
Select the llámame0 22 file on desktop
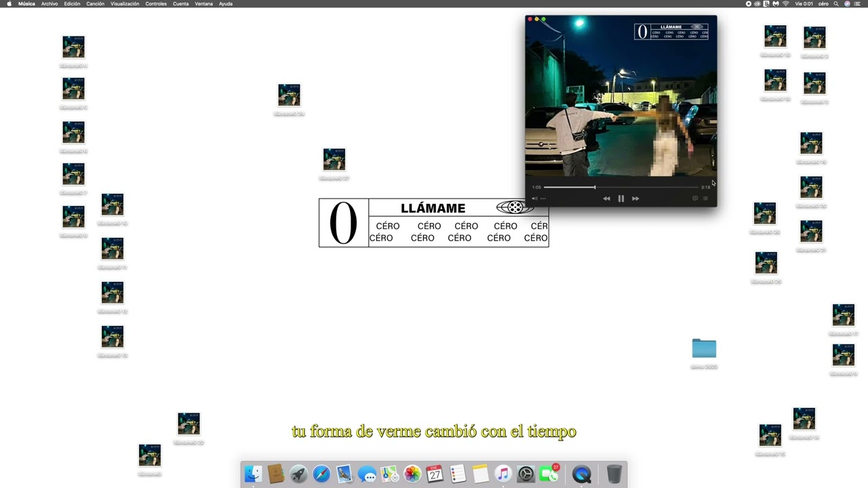189,424
